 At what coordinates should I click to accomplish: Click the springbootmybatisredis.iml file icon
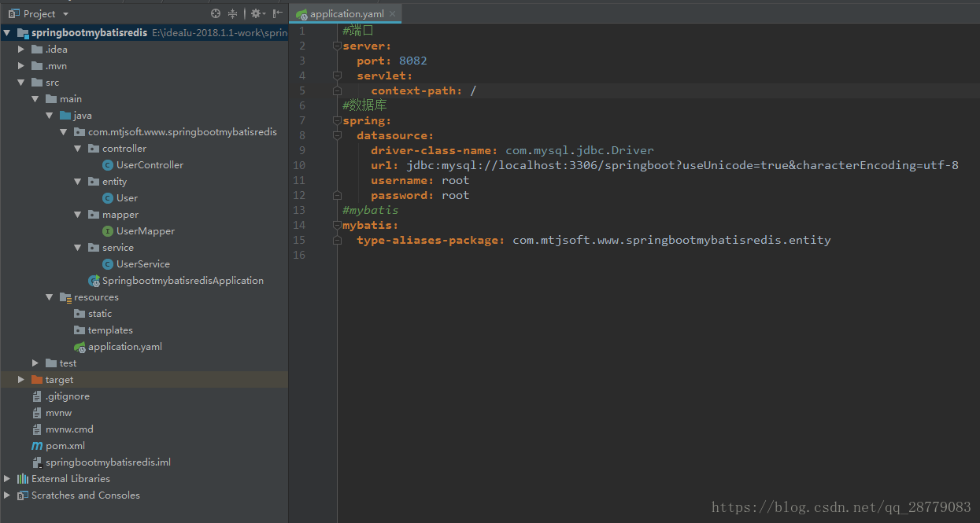pos(37,462)
